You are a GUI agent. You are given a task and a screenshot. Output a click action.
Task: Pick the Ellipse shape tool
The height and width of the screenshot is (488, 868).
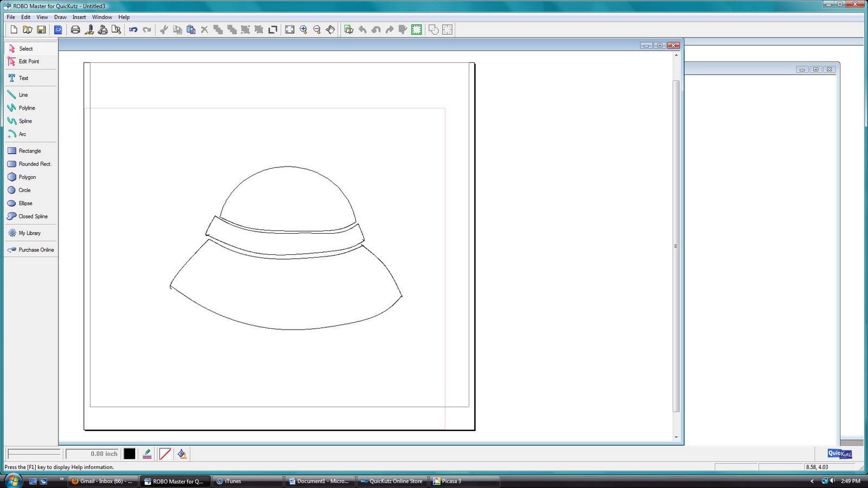tap(25, 203)
